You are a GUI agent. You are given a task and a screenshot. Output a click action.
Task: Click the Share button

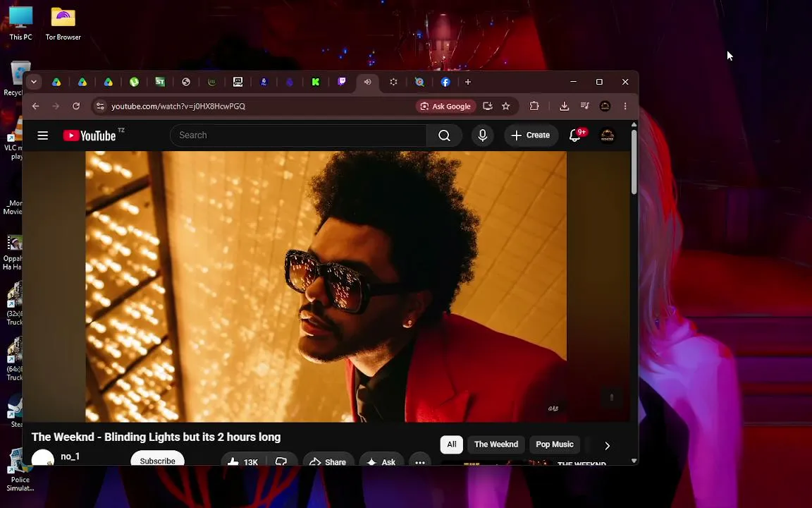coord(328,461)
